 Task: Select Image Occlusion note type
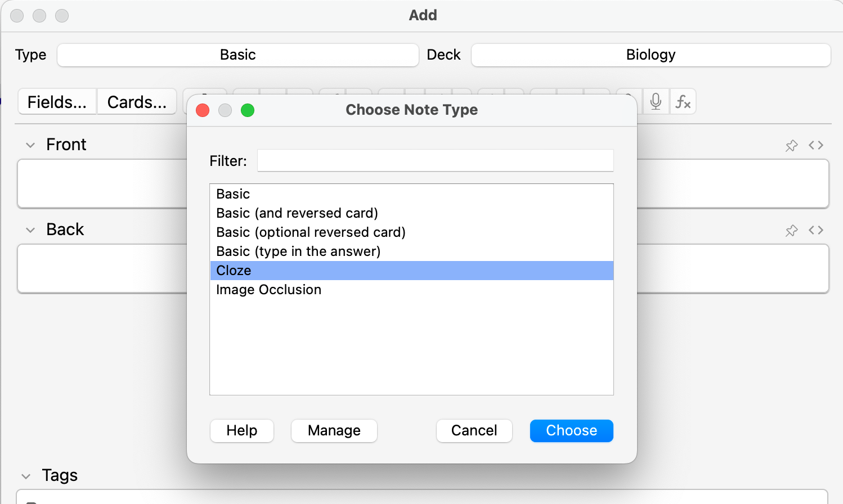click(x=268, y=290)
